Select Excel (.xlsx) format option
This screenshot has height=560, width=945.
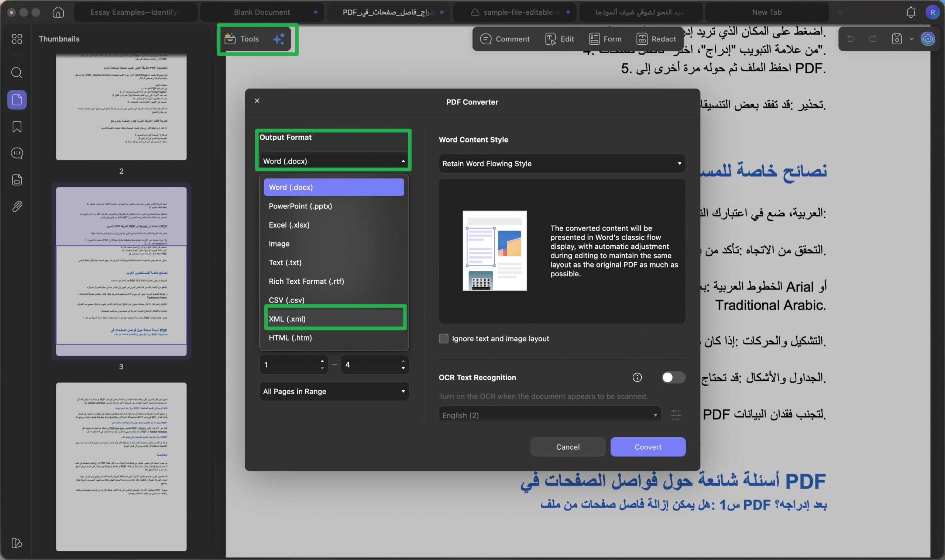click(334, 225)
